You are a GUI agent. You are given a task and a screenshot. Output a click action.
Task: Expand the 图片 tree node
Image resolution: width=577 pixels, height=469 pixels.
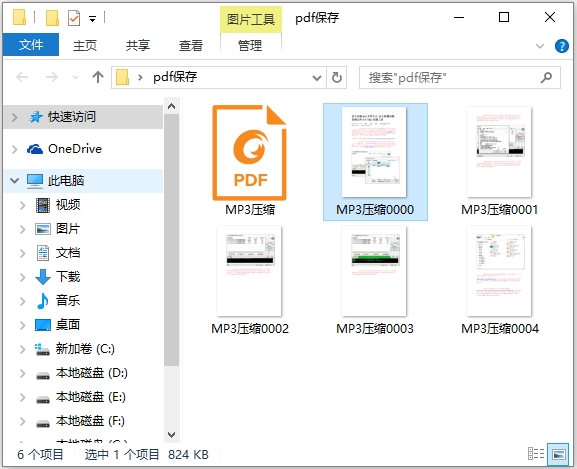pos(22,229)
